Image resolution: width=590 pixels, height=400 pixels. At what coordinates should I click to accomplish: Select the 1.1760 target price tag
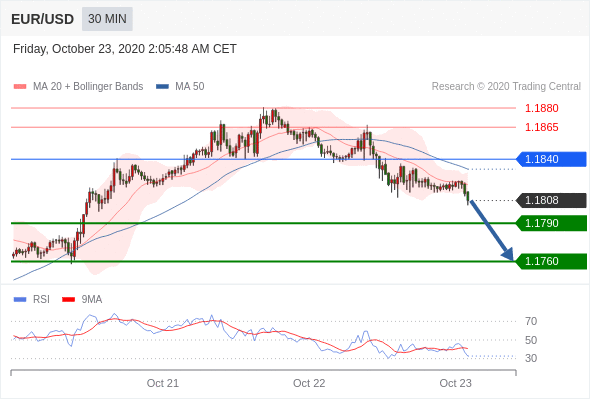(x=551, y=261)
